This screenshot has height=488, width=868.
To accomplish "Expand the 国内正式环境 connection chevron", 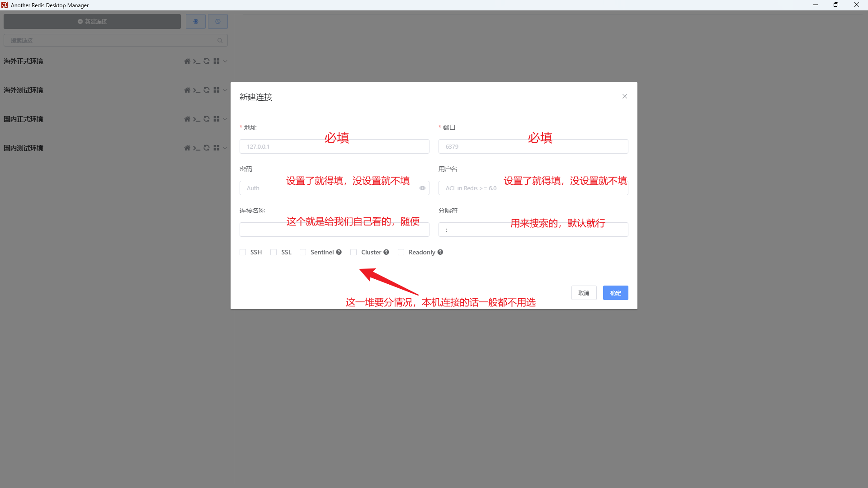I will click(x=225, y=119).
